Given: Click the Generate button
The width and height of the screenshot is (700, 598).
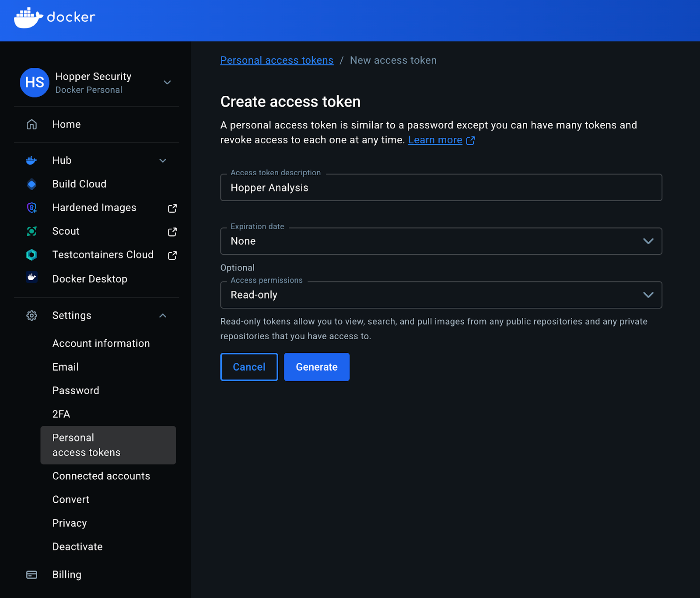Looking at the screenshot, I should (x=317, y=367).
